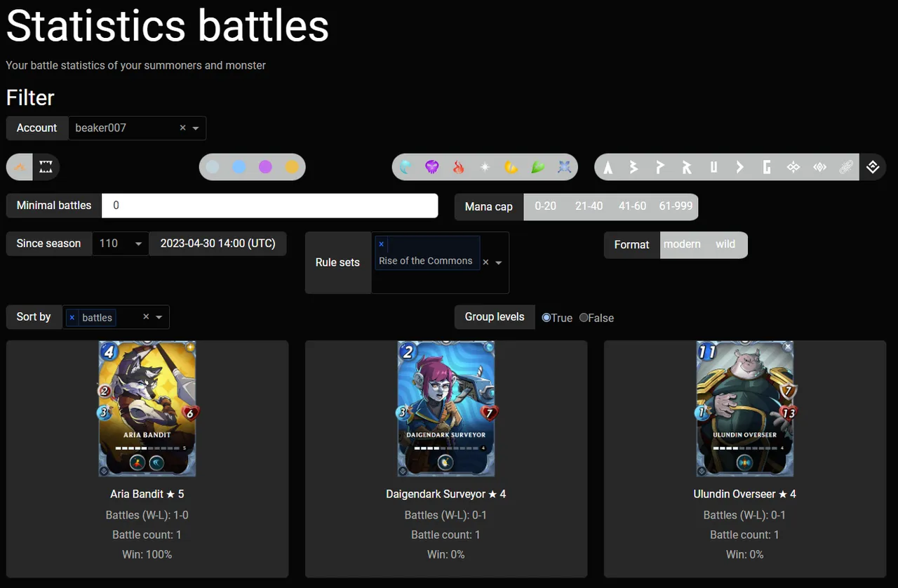
Task: Set Group levels to True
Action: tap(547, 318)
